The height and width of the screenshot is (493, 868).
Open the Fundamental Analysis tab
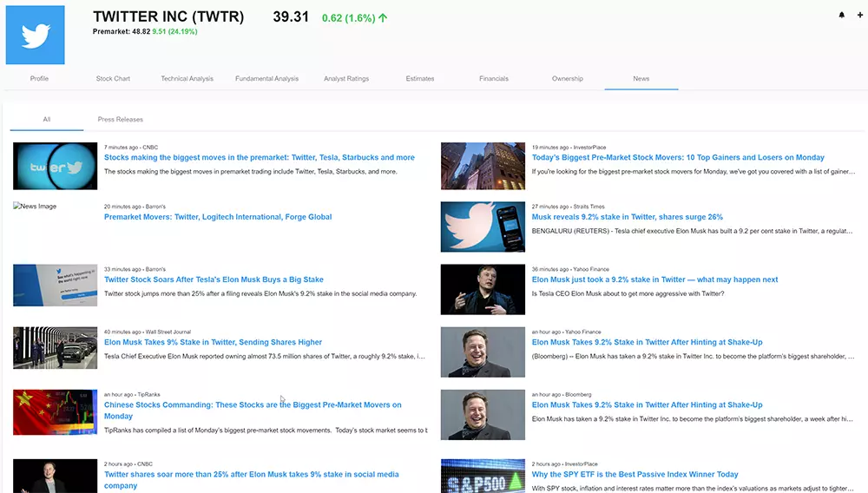click(x=266, y=79)
